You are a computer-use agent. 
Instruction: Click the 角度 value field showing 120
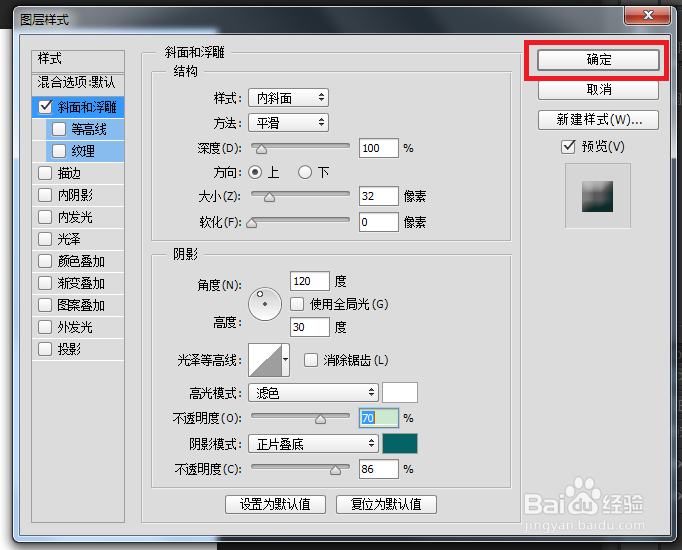pos(310,281)
